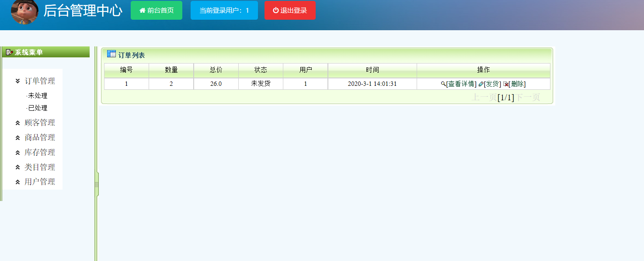
Task: Click the red 退出登录 button
Action: pos(290,10)
